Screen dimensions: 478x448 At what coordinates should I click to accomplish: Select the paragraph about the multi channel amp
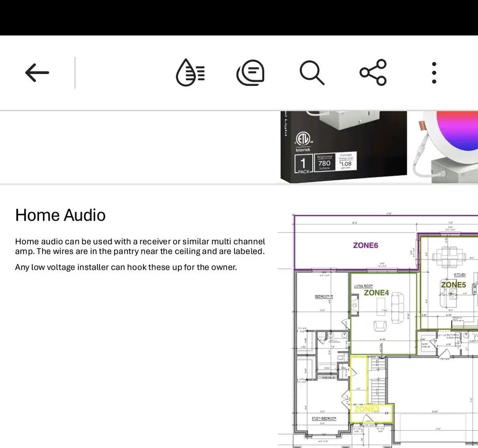point(140,246)
